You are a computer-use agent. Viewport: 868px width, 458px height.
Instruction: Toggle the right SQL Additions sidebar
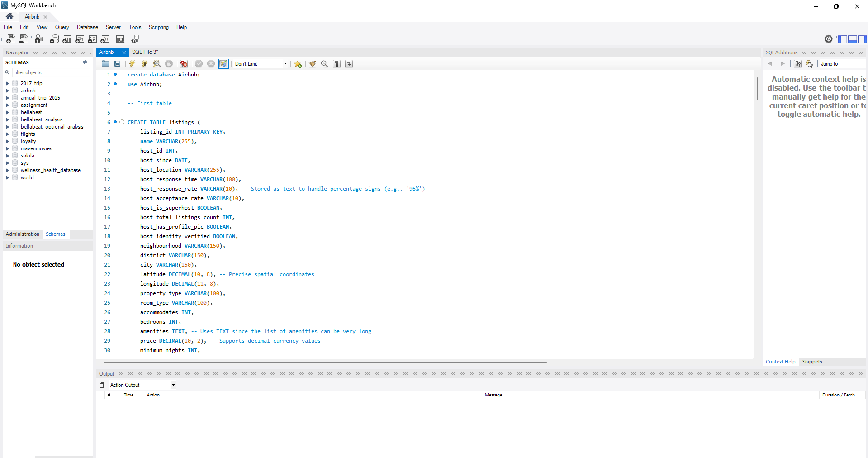pos(862,39)
